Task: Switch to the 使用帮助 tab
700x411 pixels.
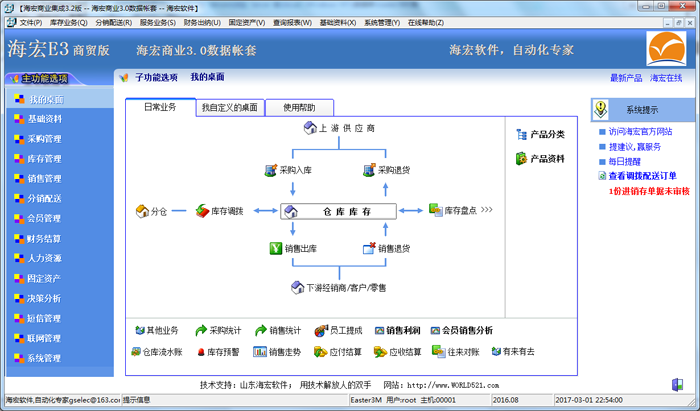Action: [299, 108]
